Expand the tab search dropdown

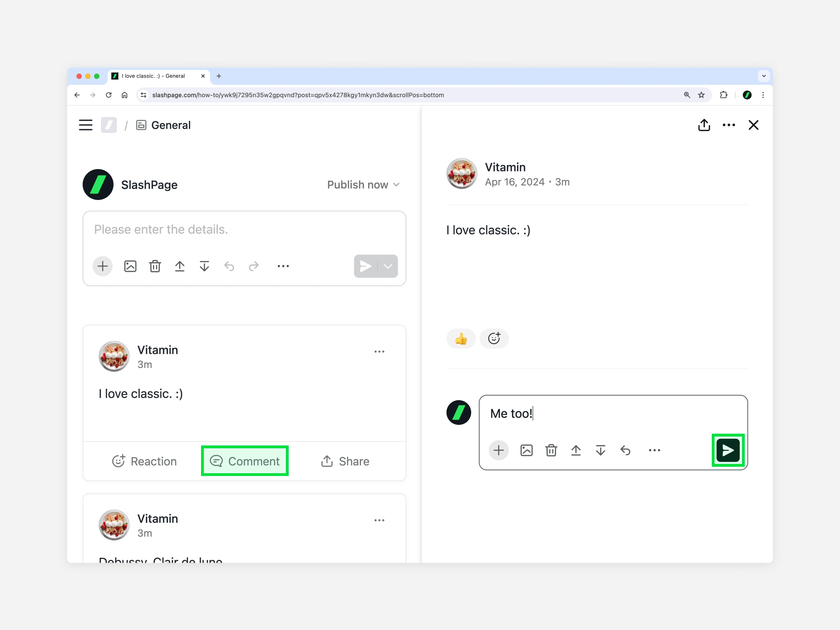(x=764, y=76)
